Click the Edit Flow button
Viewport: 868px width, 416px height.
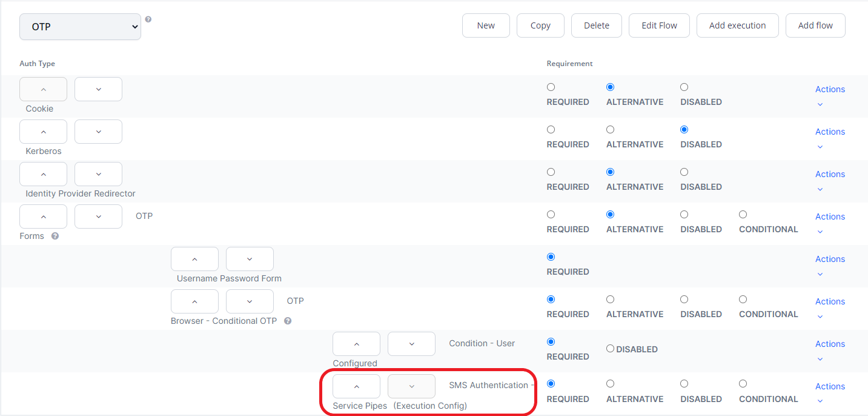pos(659,25)
